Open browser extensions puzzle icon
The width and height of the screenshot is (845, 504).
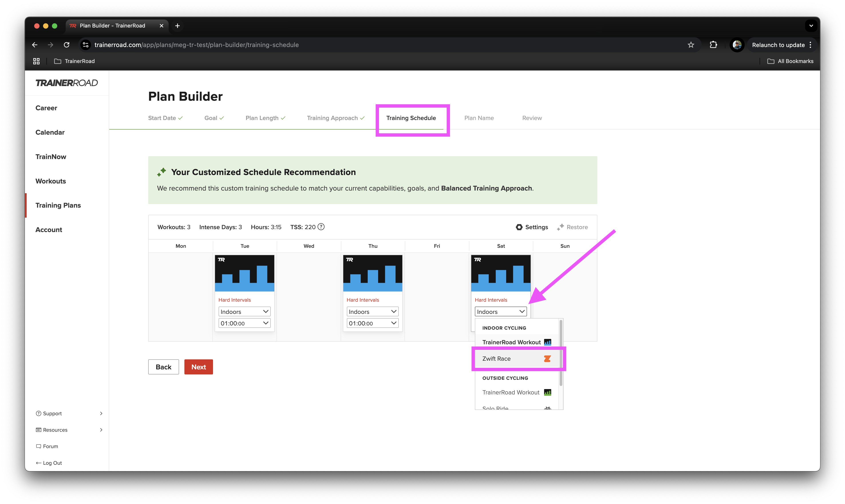pyautogui.click(x=713, y=45)
